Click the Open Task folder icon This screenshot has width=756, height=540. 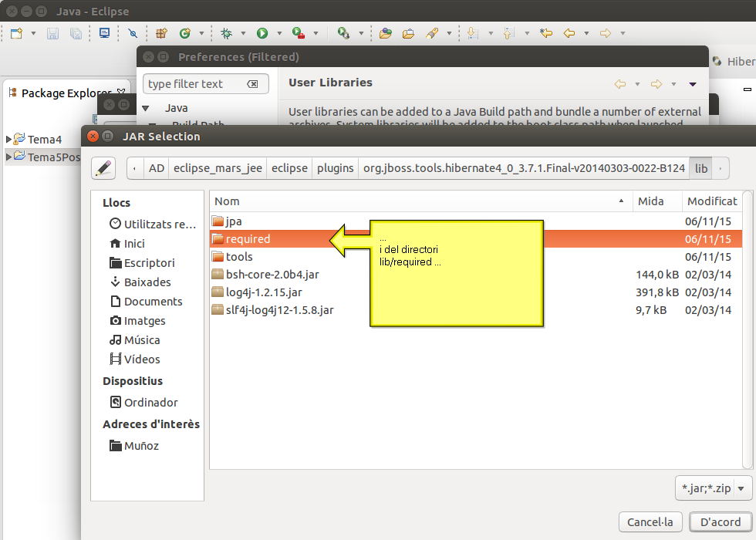click(408, 33)
